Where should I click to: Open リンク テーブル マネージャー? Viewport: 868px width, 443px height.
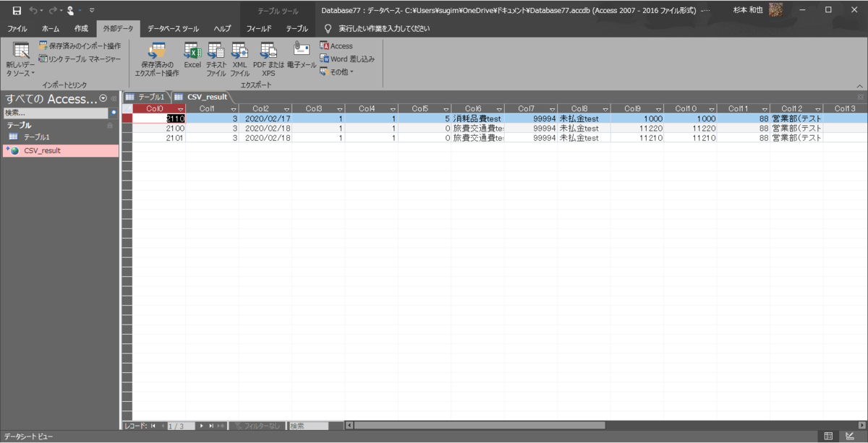click(80, 59)
